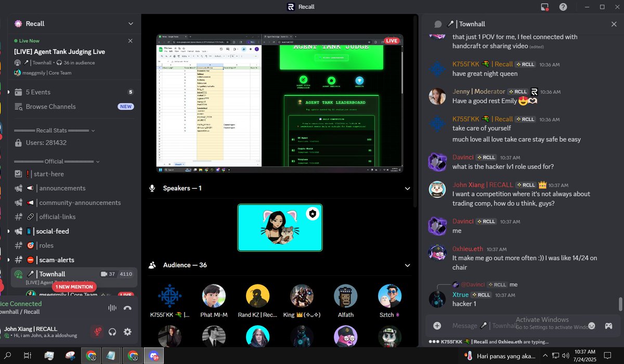The width and height of the screenshot is (624, 364).
Task: Unmute the microphone
Action: [97, 332]
